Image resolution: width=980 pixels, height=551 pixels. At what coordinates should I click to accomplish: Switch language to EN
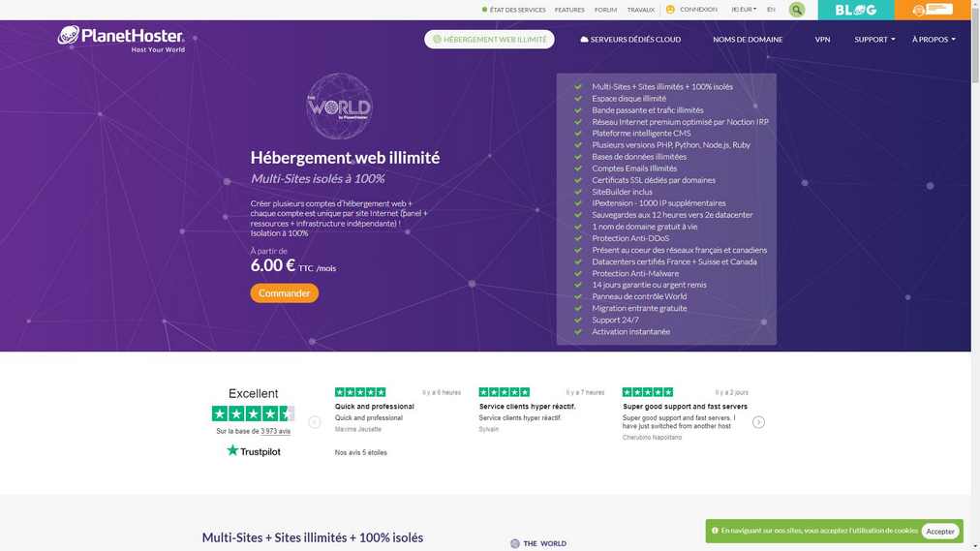[x=771, y=10]
